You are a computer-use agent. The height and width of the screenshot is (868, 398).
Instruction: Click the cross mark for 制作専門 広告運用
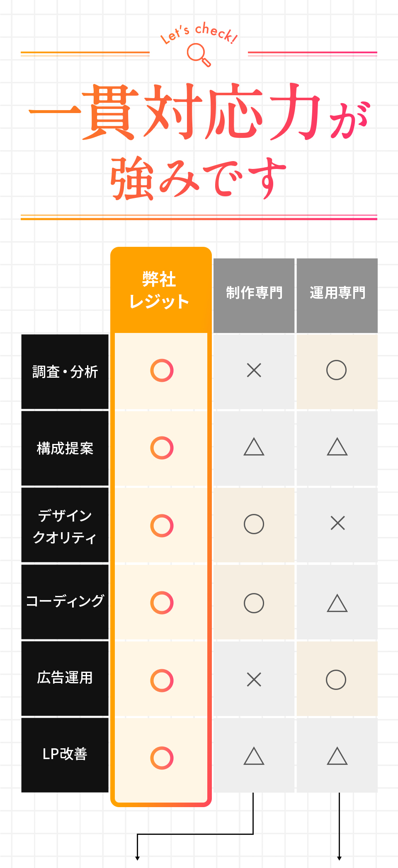pyautogui.click(x=254, y=680)
